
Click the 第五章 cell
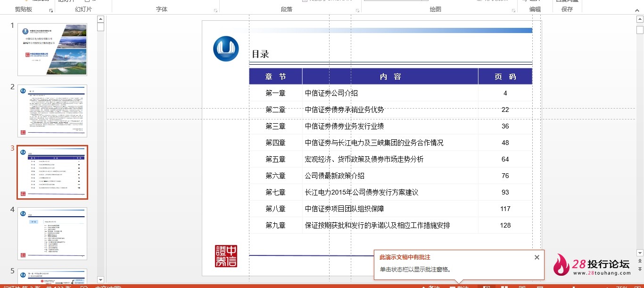click(276, 159)
